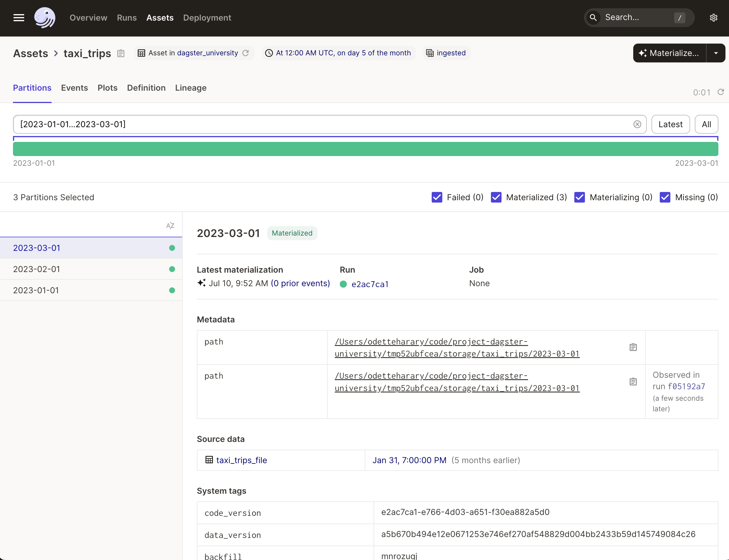Click the search magnifier icon
The height and width of the screenshot is (560, 729).
pyautogui.click(x=593, y=17)
